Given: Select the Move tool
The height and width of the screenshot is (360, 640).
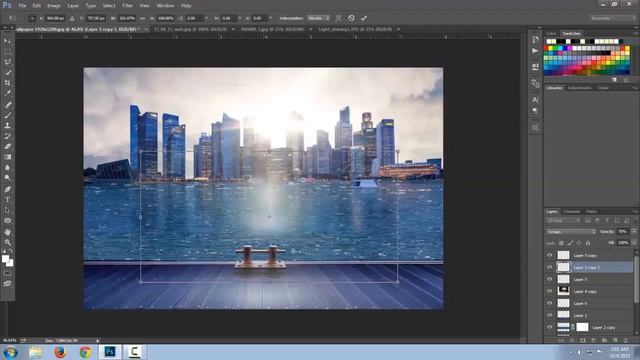Looking at the screenshot, I should pyautogui.click(x=7, y=41).
